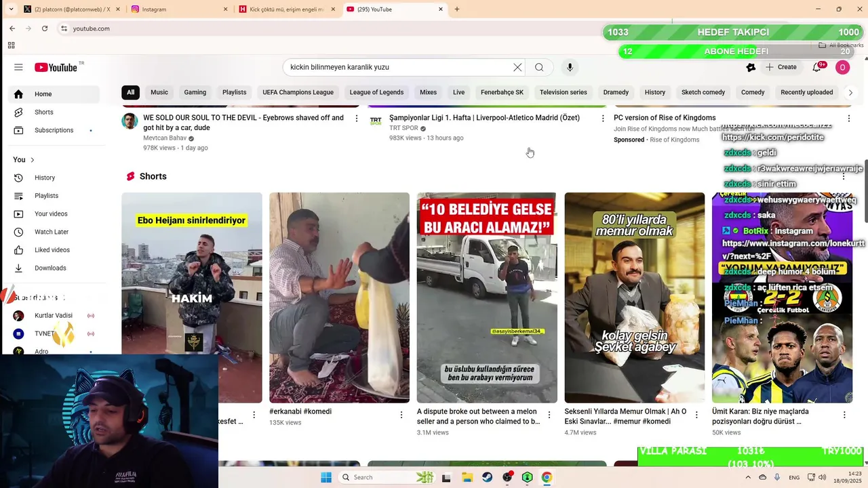Open Mevtcan Bahav channel avatar
The image size is (868, 488).
130,121
